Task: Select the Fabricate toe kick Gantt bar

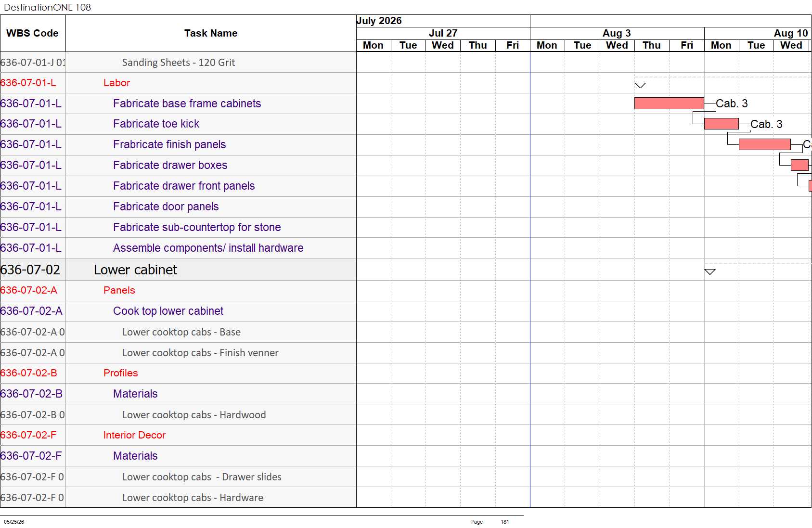Action: 721,124
